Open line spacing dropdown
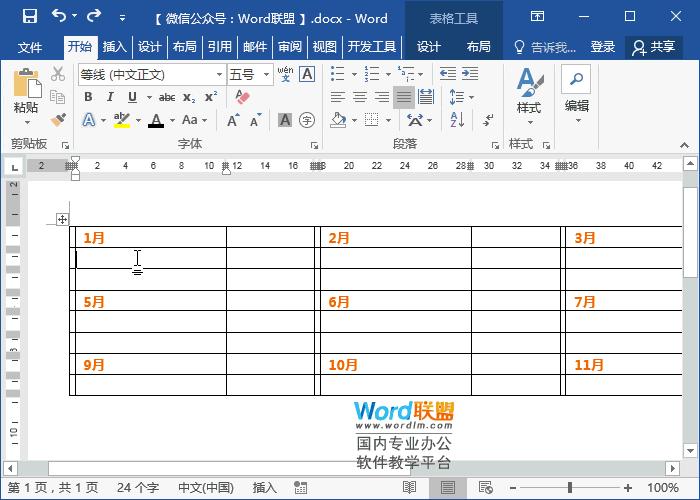Image resolution: width=700 pixels, height=500 pixels. point(462,97)
